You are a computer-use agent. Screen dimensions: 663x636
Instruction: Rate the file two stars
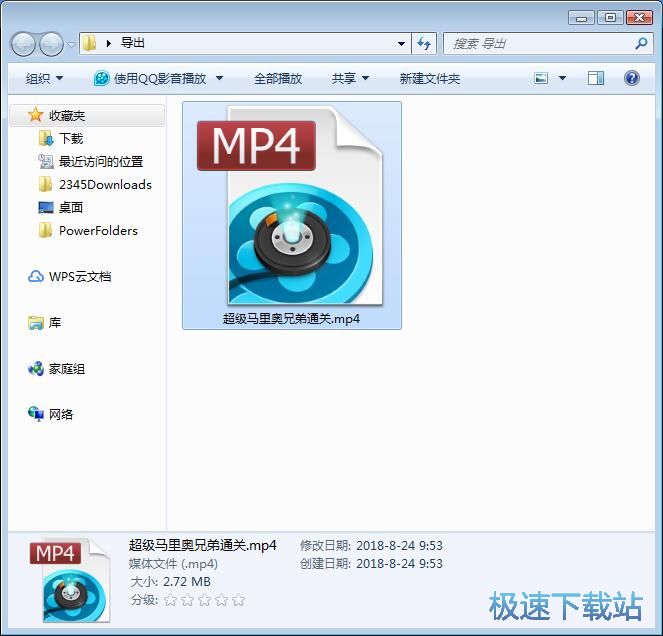[187, 600]
